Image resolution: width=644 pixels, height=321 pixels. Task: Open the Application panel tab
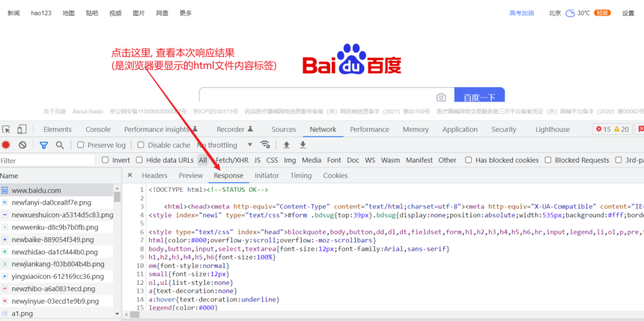pyautogui.click(x=460, y=129)
